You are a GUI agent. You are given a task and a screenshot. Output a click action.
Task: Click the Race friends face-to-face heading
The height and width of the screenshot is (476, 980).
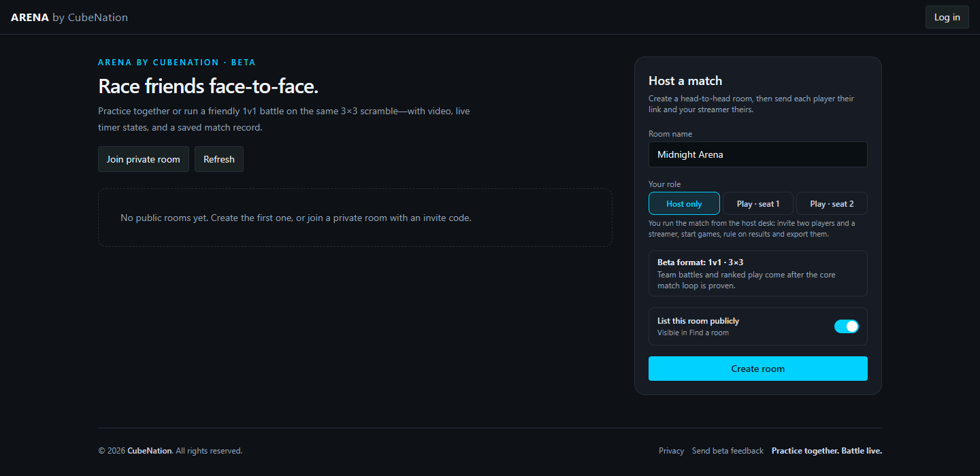coord(208,86)
